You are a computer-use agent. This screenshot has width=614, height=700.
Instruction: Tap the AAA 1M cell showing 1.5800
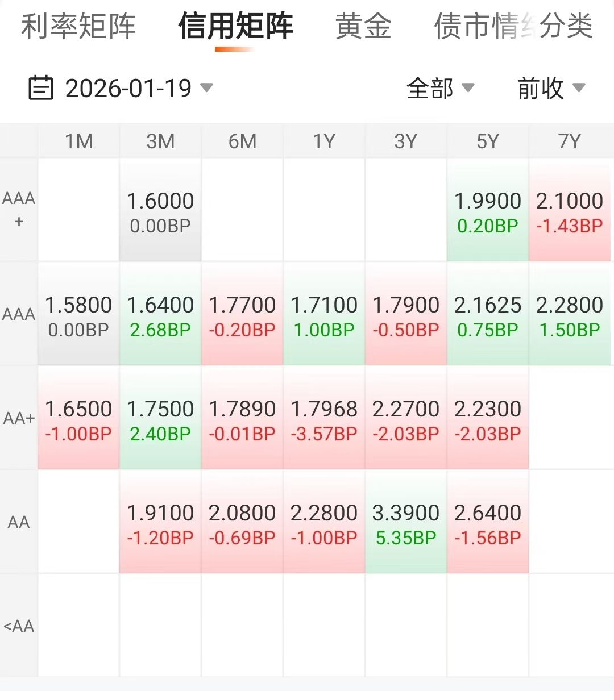[78, 315]
